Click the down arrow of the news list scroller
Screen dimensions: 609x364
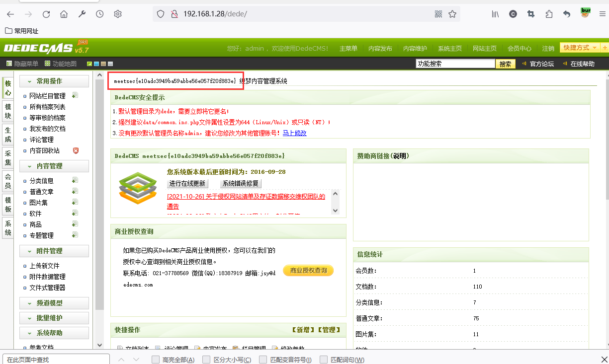tap(335, 211)
